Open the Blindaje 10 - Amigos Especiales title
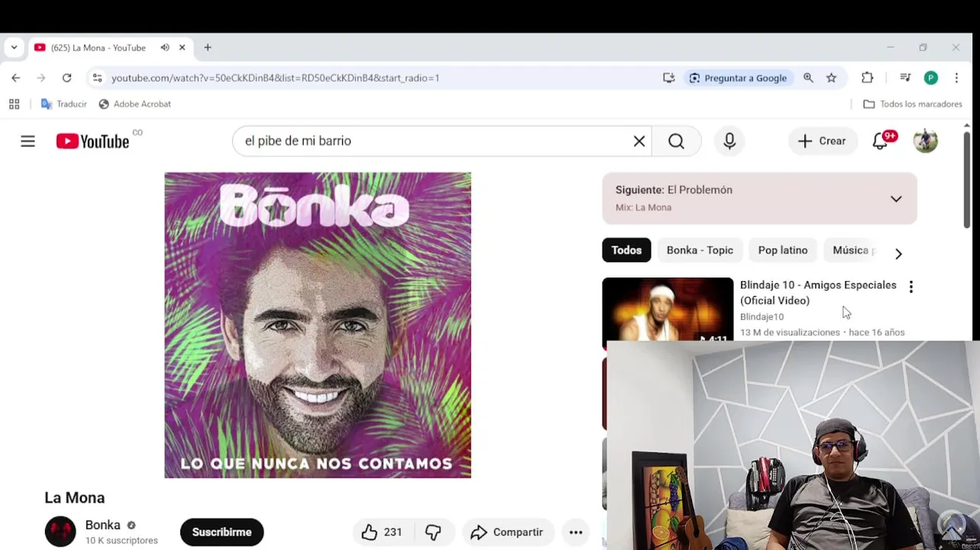980x550 pixels. point(818,293)
